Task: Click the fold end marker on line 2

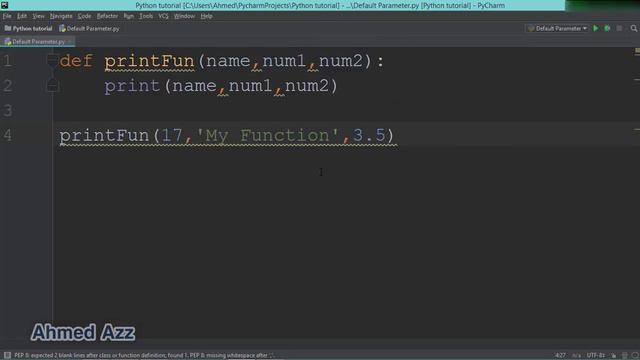Action: click(x=52, y=86)
